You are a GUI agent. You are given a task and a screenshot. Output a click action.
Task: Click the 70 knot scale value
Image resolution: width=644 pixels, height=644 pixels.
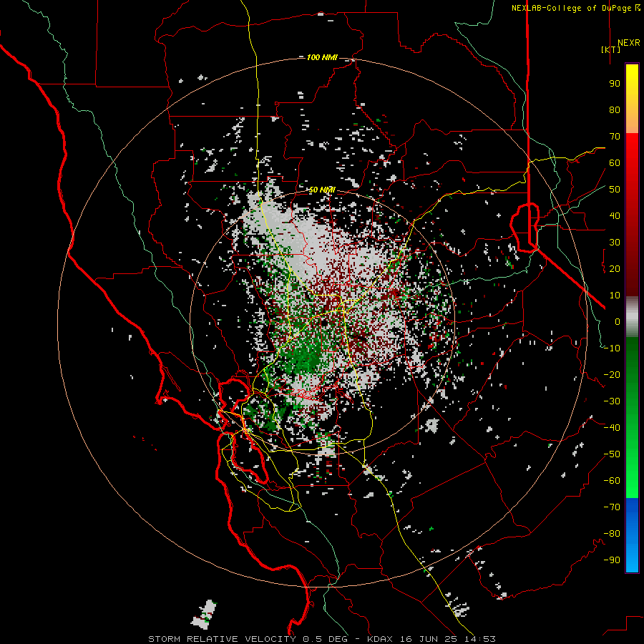coord(615,137)
